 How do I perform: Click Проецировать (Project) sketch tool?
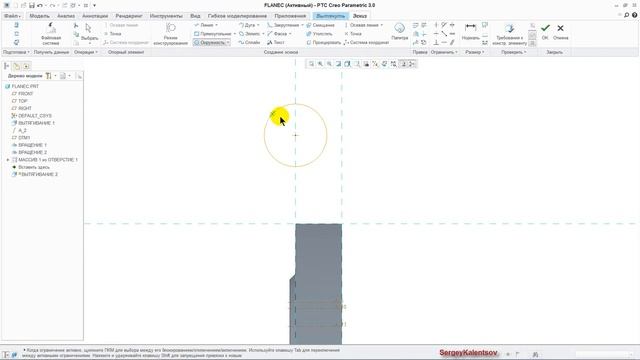point(323,42)
